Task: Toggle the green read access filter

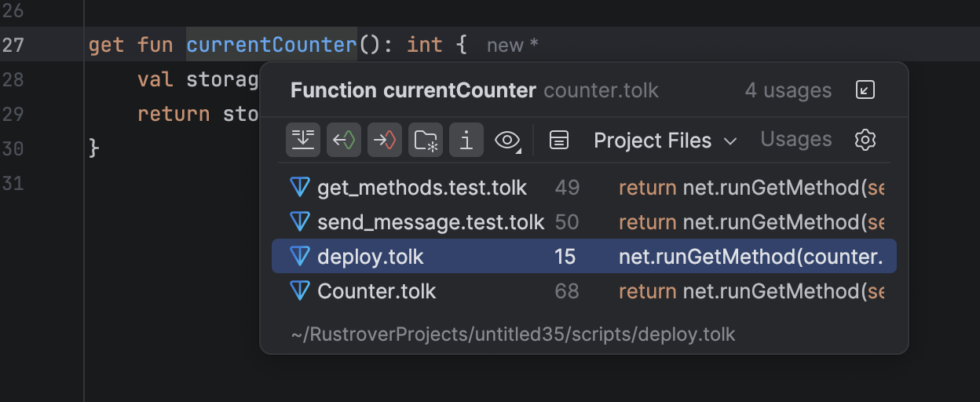Action: tap(344, 141)
